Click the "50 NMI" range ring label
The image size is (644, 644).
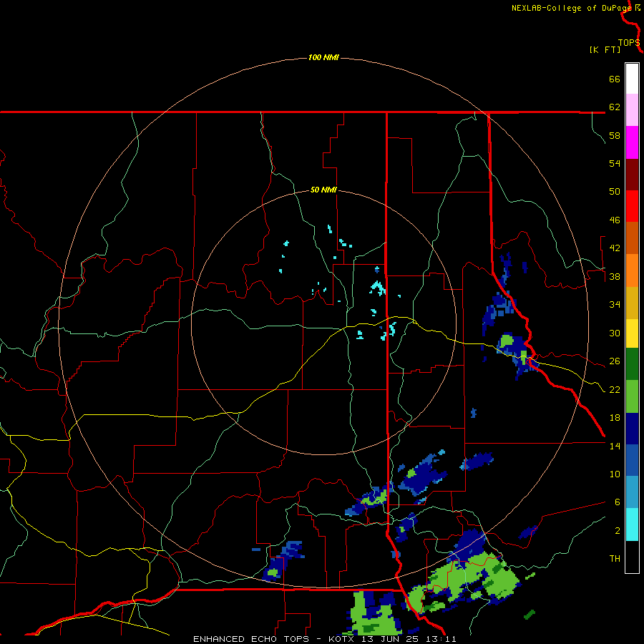[323, 190]
